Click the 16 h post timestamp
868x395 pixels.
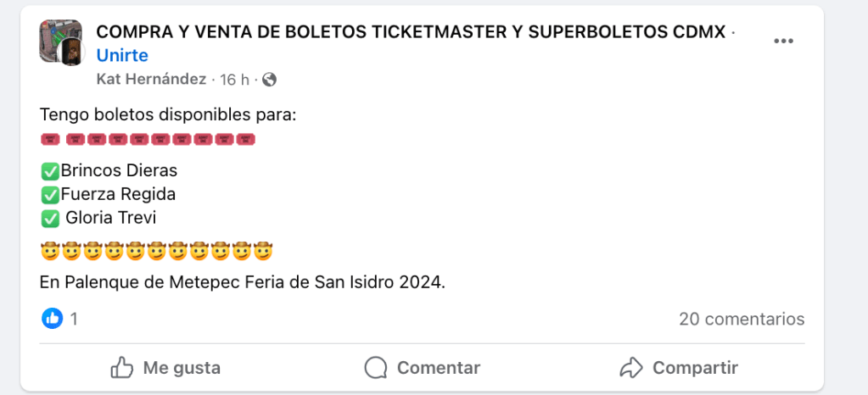coord(234,80)
